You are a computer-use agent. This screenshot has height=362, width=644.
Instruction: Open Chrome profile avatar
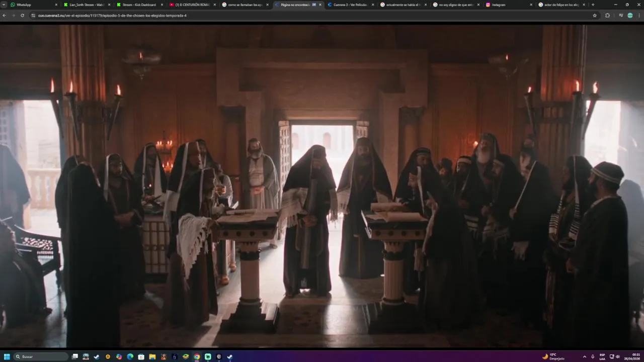pos(630,16)
